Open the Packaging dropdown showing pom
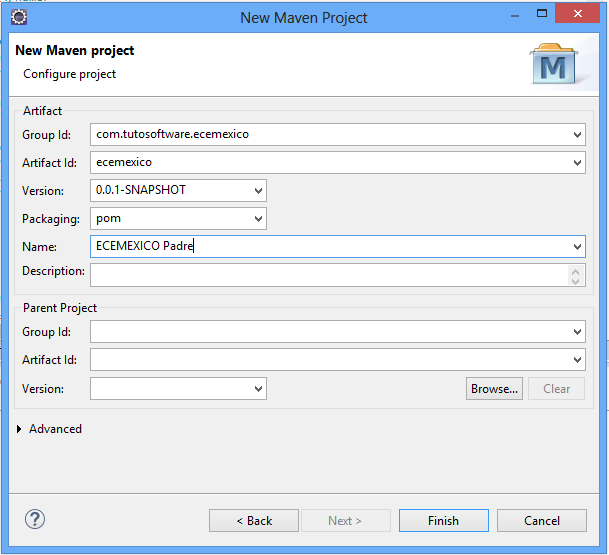609x555 pixels. point(258,219)
